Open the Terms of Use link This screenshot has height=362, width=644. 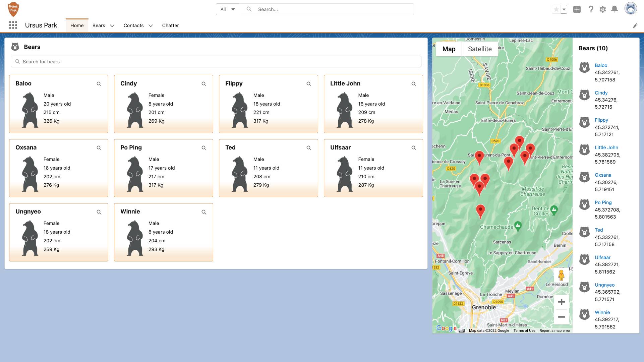click(x=524, y=331)
